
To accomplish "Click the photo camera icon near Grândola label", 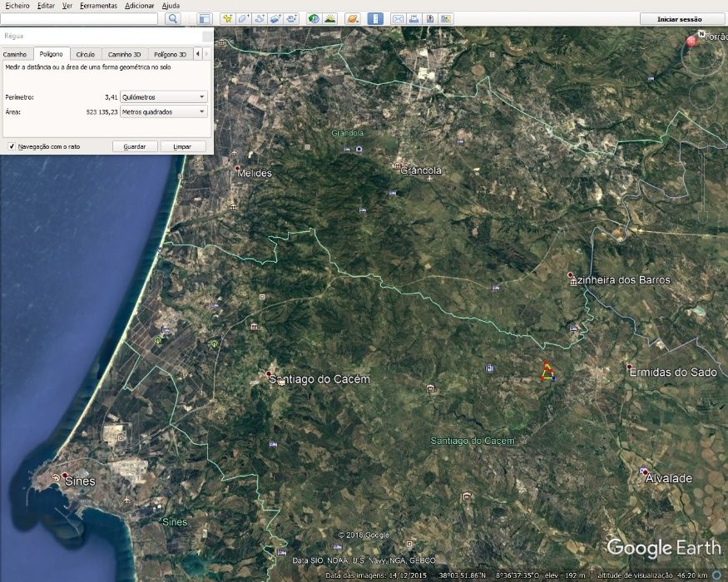I will pos(359,149).
